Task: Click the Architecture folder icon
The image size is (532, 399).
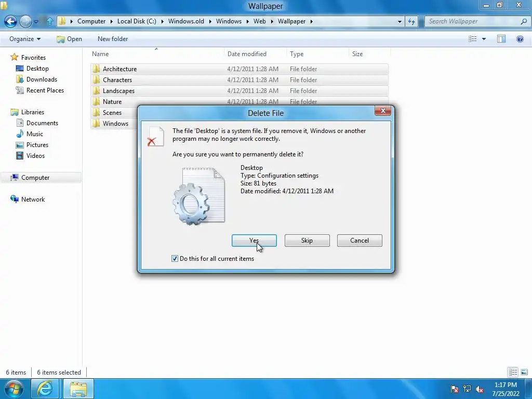Action: coord(96,69)
